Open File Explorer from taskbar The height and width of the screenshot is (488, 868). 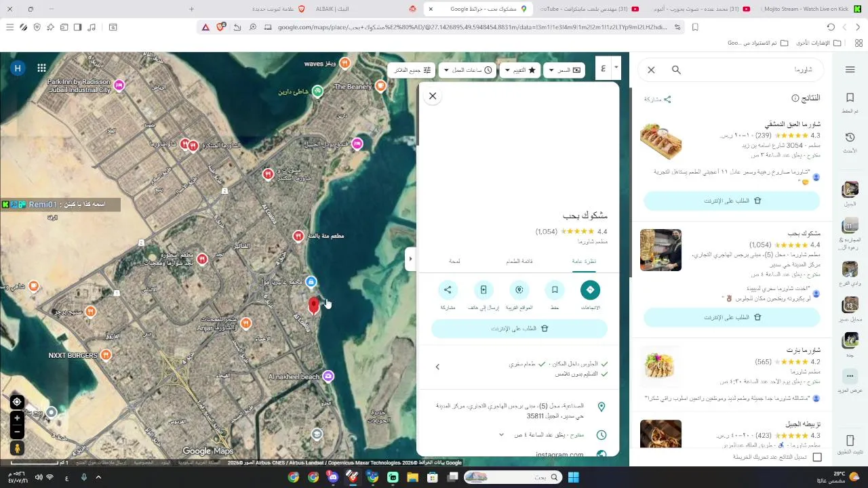coord(412,477)
